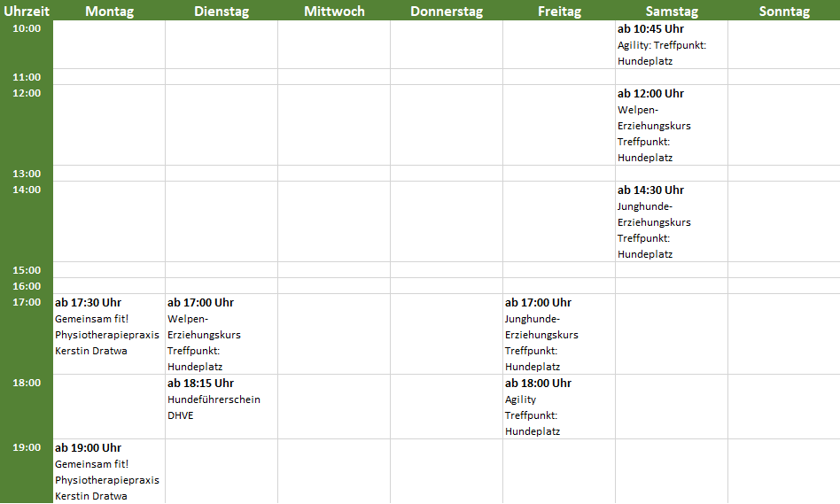
Task: Select the Donnerstag column header
Action: (x=447, y=11)
